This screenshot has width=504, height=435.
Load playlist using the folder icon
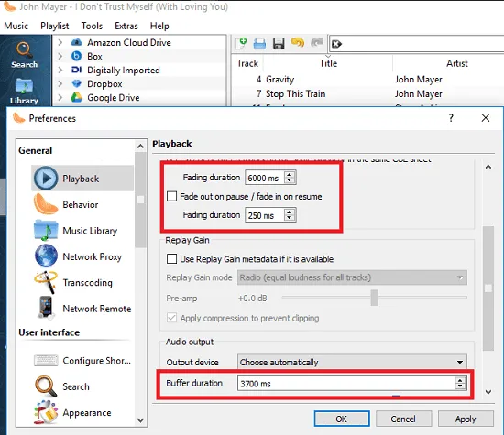coord(259,44)
